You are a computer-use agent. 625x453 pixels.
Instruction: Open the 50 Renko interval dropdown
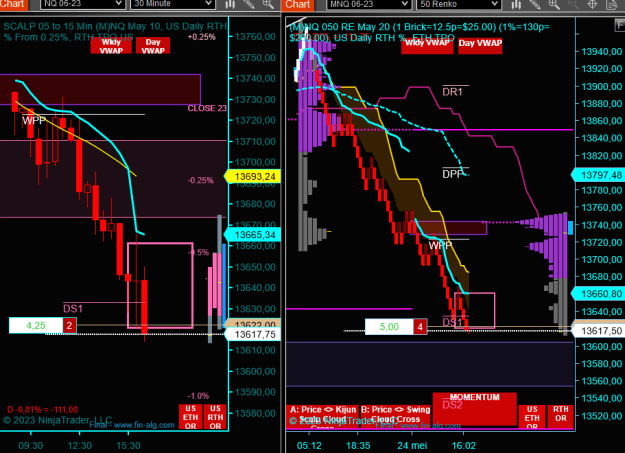pos(458,4)
